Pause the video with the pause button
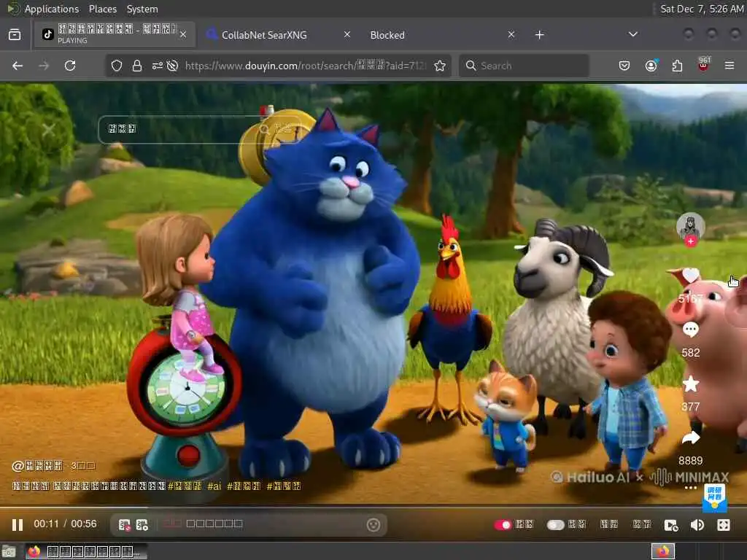 point(18,525)
